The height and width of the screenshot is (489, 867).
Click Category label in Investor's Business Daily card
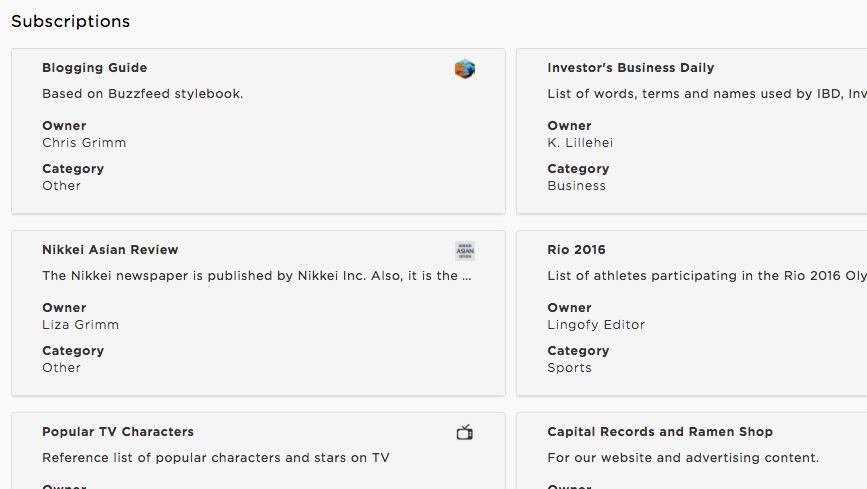[578, 169]
